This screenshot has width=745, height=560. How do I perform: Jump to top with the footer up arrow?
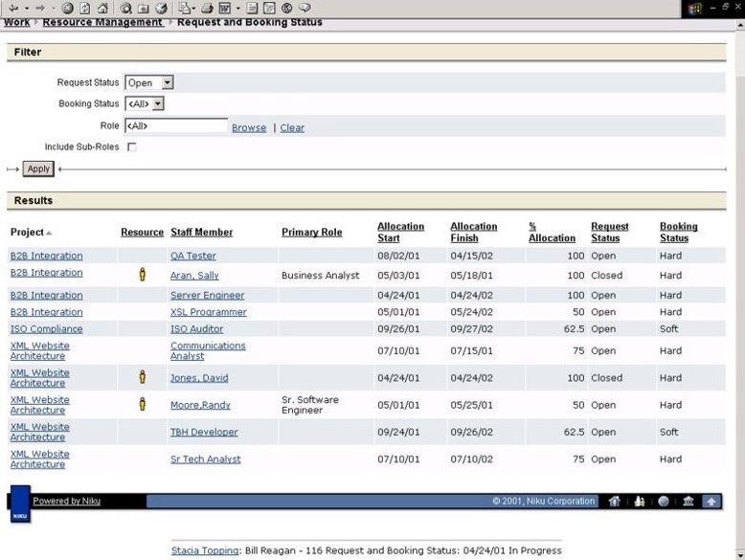click(x=711, y=502)
